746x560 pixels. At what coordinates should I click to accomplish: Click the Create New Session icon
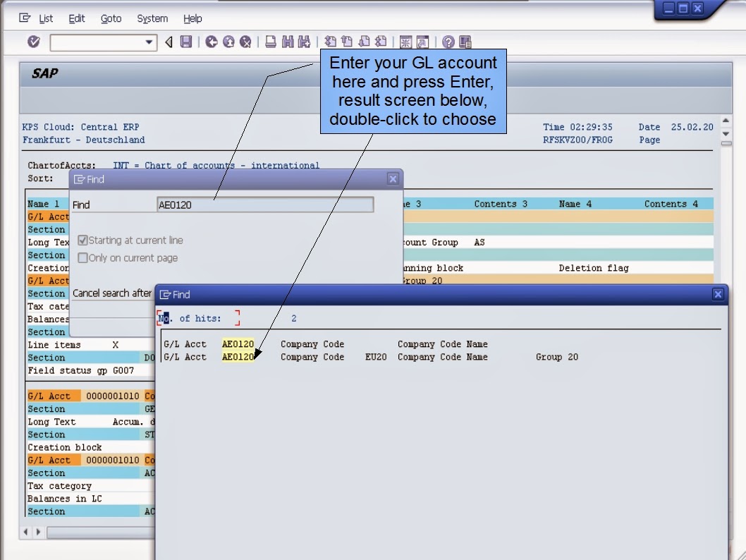[x=406, y=42]
